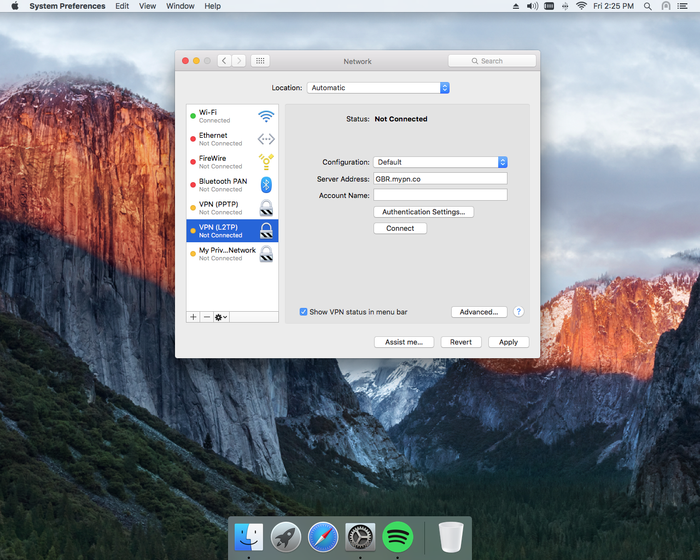The width and height of the screenshot is (700, 560).
Task: Show all preferences grid button
Action: click(x=260, y=61)
